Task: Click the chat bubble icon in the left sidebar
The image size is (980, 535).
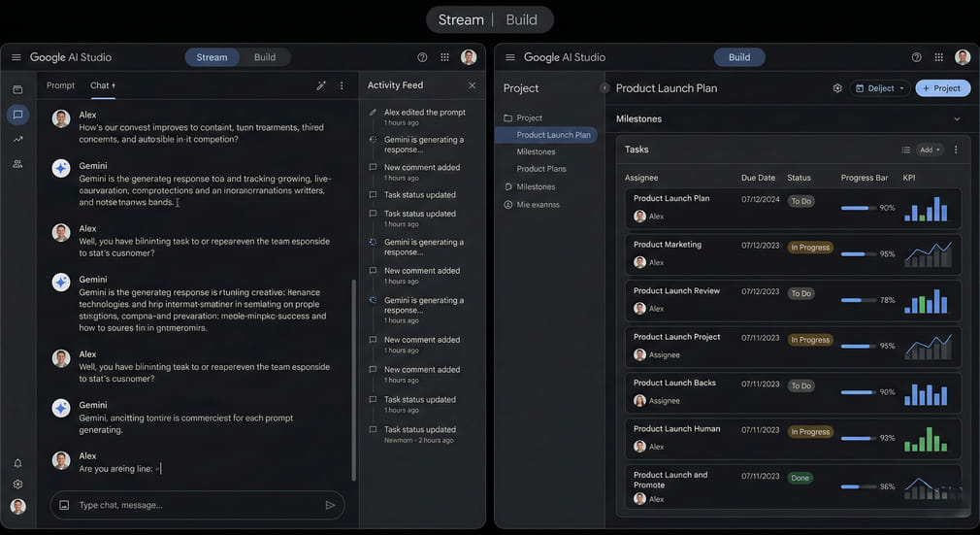Action: tap(17, 116)
